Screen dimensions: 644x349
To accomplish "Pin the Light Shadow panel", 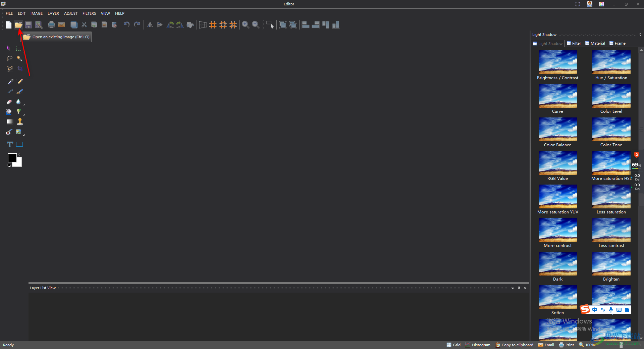I will pos(640,35).
